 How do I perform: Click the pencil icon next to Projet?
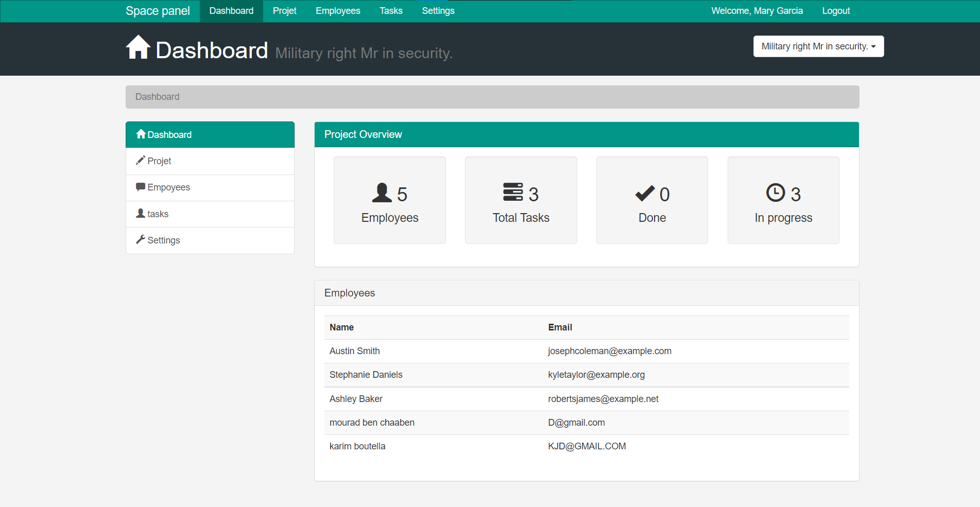140,161
